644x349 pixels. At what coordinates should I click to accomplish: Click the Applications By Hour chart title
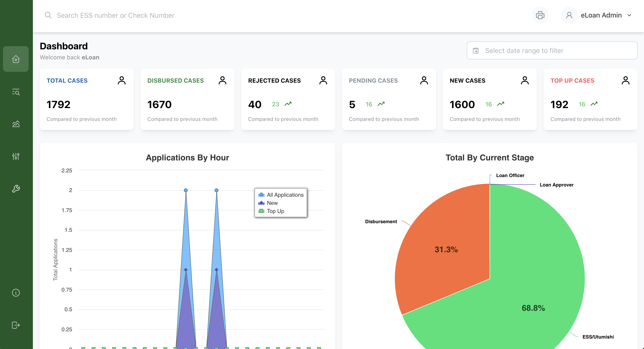(x=187, y=157)
